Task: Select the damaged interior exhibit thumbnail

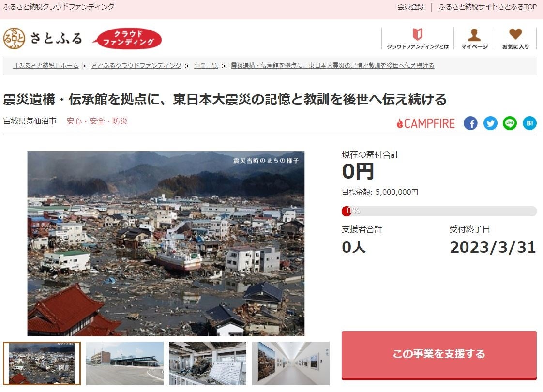Action: [208, 363]
